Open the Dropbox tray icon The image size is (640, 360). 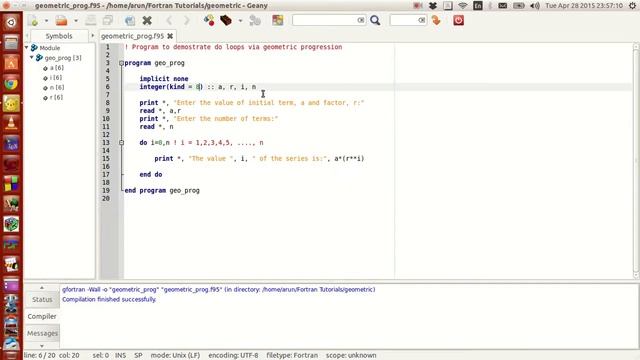point(433,6)
